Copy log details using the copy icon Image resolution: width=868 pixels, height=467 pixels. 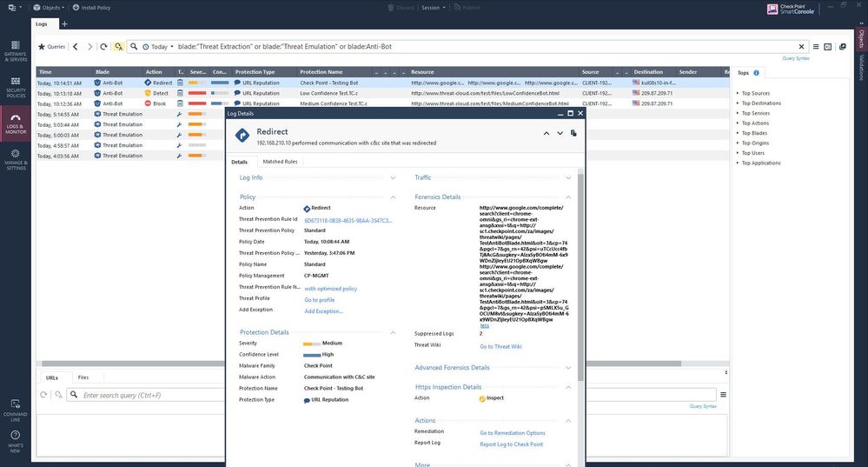573,133
